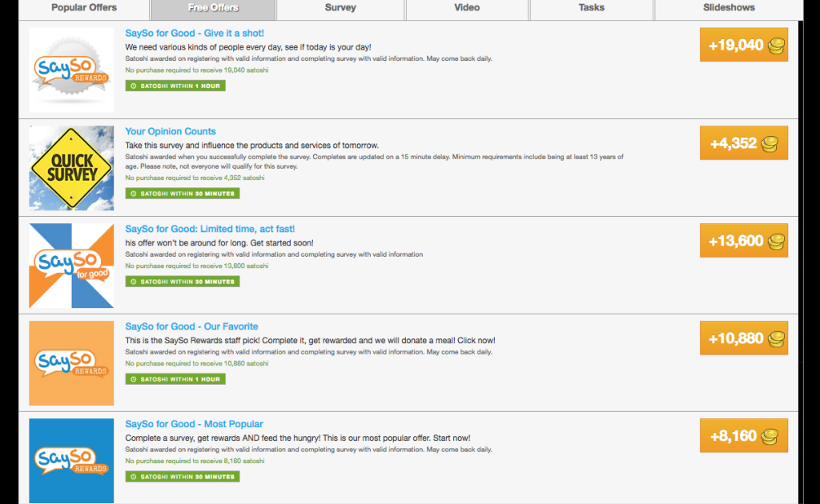Click 'Satoshi within 30 minutes' badge in Limited time offer
The width and height of the screenshot is (820, 504).
pyautogui.click(x=183, y=282)
